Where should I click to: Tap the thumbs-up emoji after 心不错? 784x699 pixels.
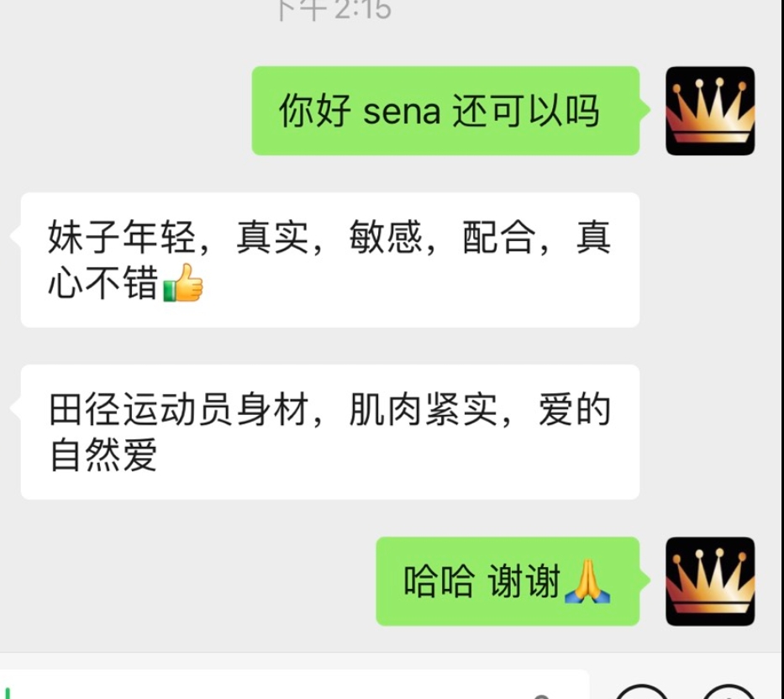(183, 283)
